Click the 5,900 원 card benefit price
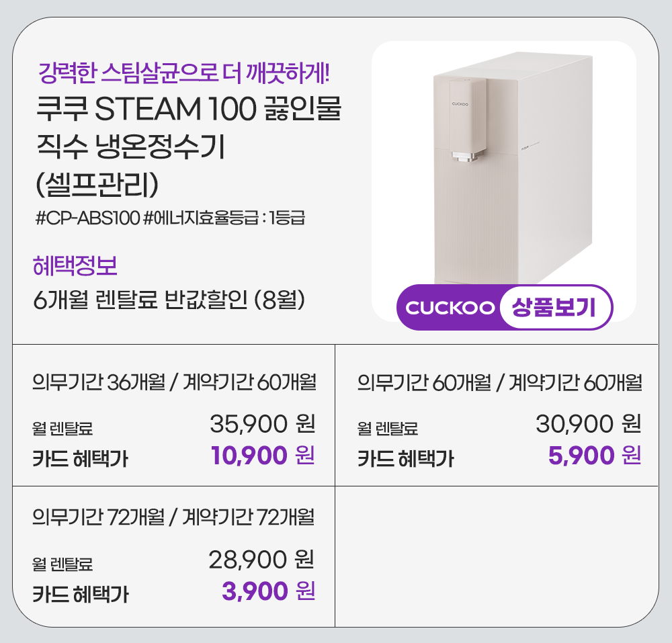The image size is (672, 643). (x=594, y=456)
